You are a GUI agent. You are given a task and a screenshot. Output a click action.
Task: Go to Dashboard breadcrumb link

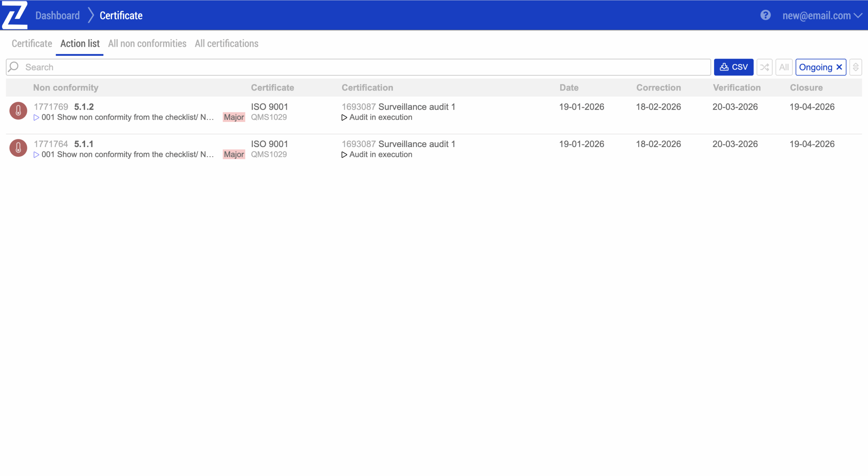tap(57, 16)
